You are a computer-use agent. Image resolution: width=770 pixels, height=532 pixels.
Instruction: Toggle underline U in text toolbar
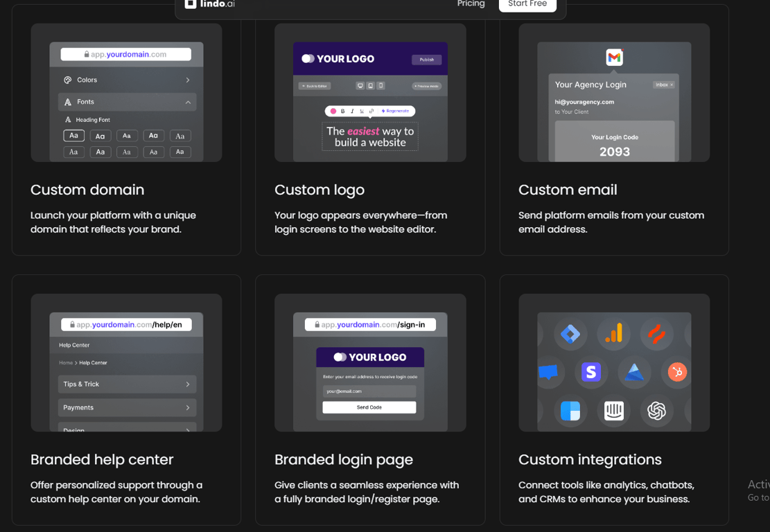click(x=362, y=112)
